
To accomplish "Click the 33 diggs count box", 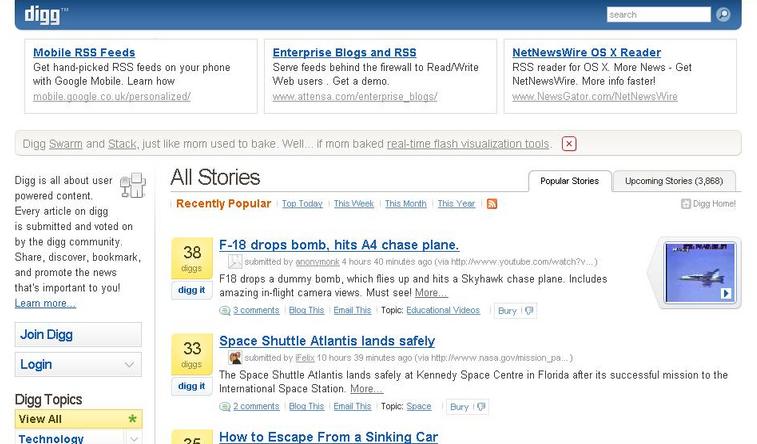I will coord(192,354).
